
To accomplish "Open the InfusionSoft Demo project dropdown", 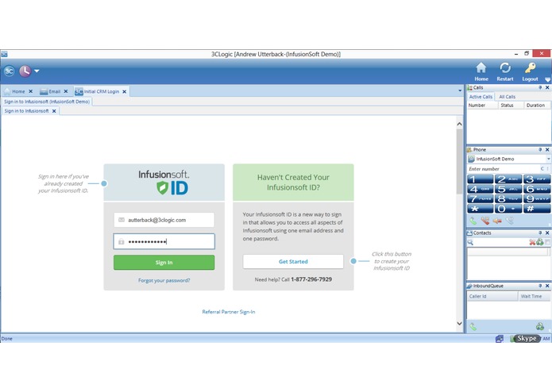I will tap(548, 159).
